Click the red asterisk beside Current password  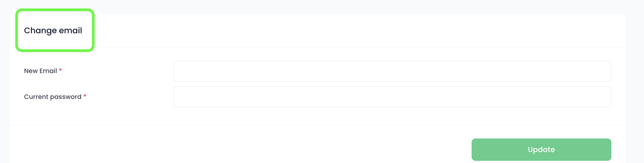pos(85,96)
